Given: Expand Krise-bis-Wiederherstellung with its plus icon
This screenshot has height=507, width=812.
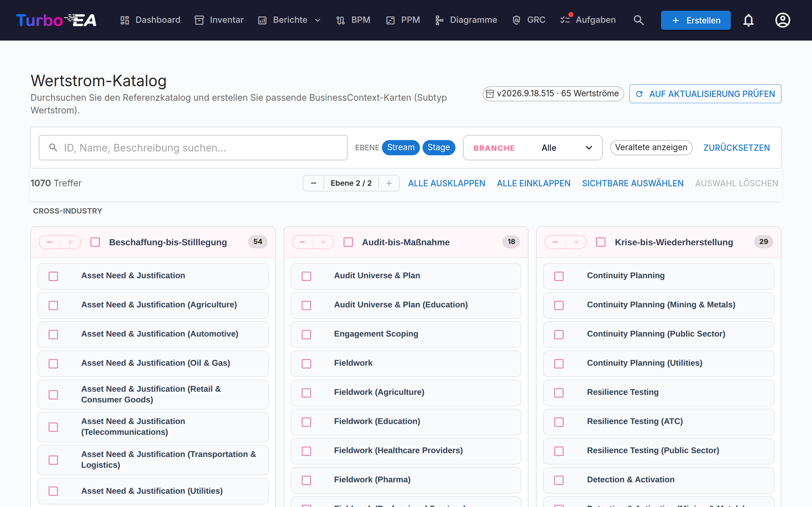Looking at the screenshot, I should point(576,242).
